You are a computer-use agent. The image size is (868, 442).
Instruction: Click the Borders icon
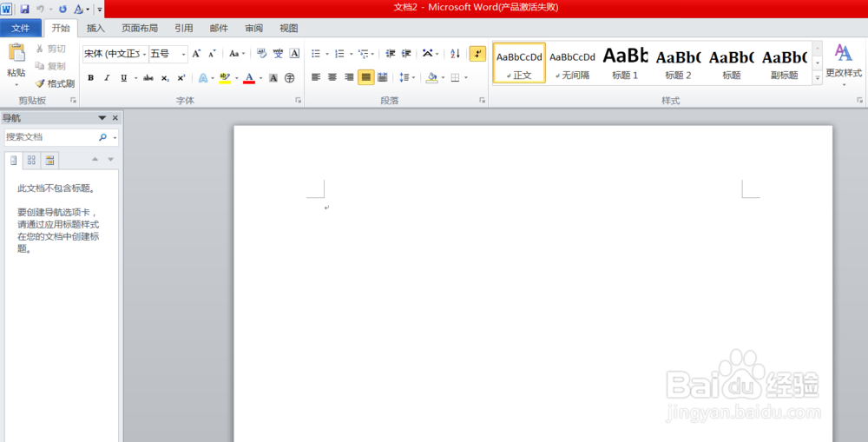click(455, 77)
